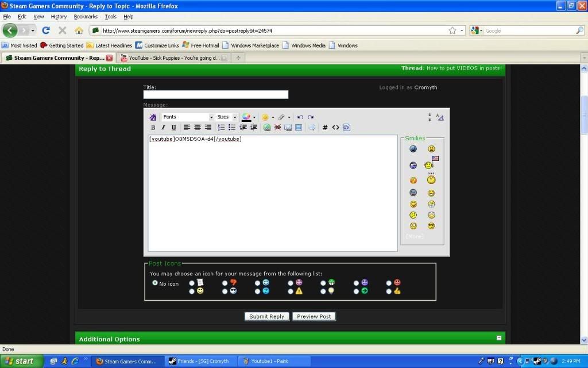
Task: Insert an ordered numbered list
Action: tap(222, 128)
